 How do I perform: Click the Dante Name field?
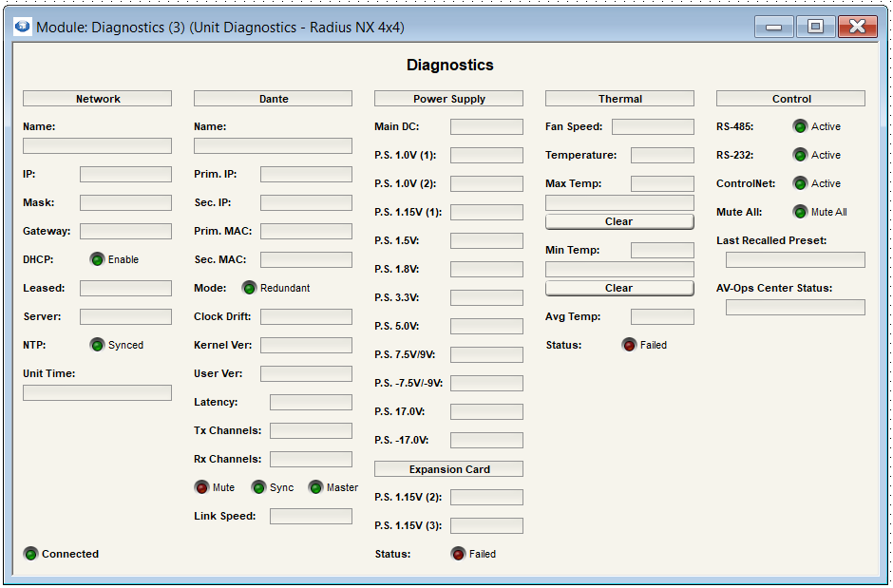tap(273, 145)
